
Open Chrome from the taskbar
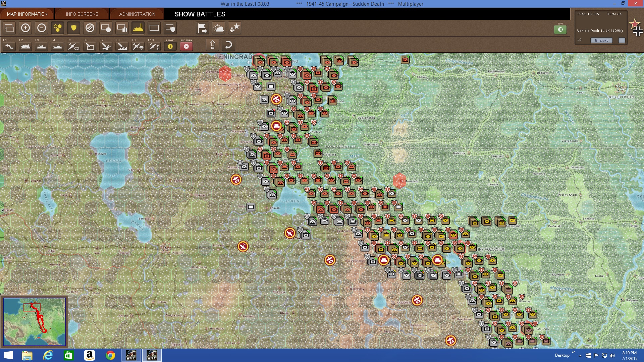[x=110, y=355]
